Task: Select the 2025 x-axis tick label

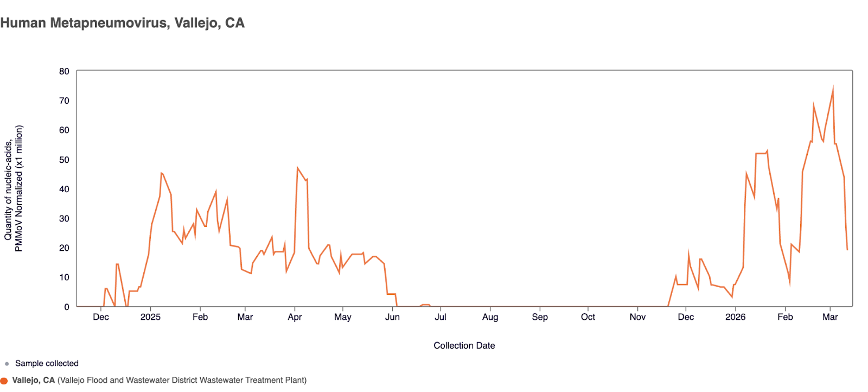Action: click(x=150, y=317)
